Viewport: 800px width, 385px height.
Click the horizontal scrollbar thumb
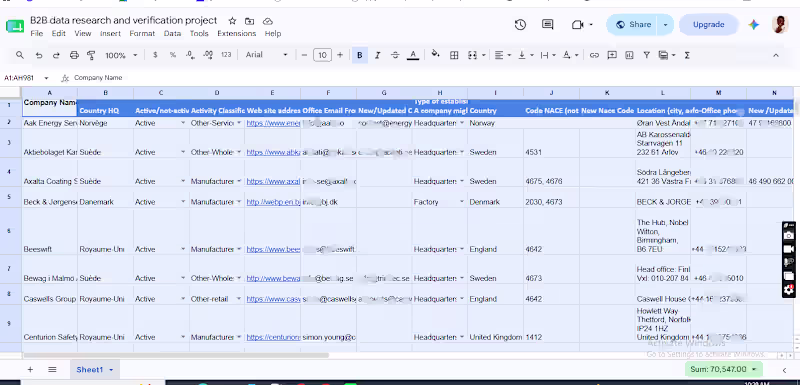tap(176, 355)
